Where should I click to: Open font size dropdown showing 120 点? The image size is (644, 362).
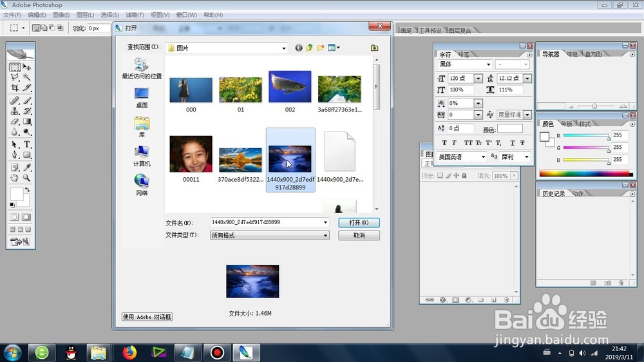478,78
